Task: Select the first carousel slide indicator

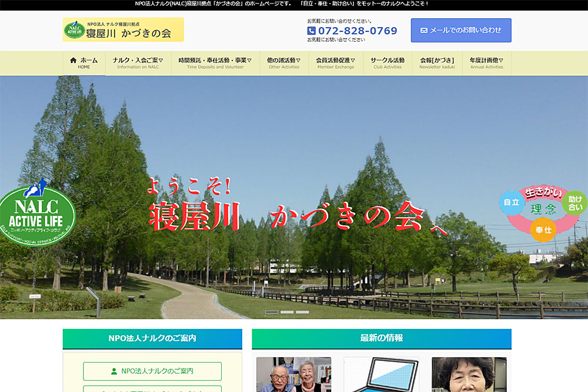Action: click(272, 312)
